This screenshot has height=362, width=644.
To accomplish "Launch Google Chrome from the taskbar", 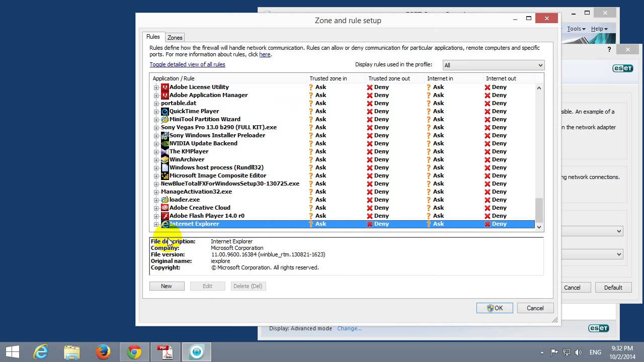I will pyautogui.click(x=134, y=352).
